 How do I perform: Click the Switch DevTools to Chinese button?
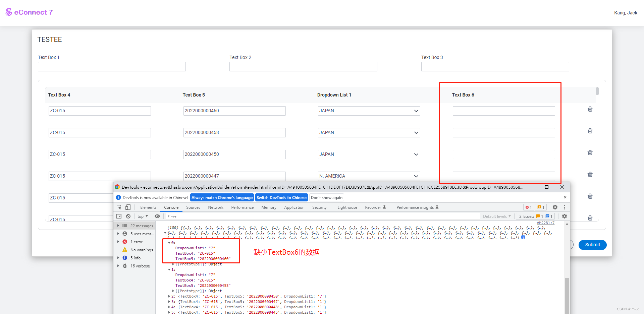coord(281,197)
